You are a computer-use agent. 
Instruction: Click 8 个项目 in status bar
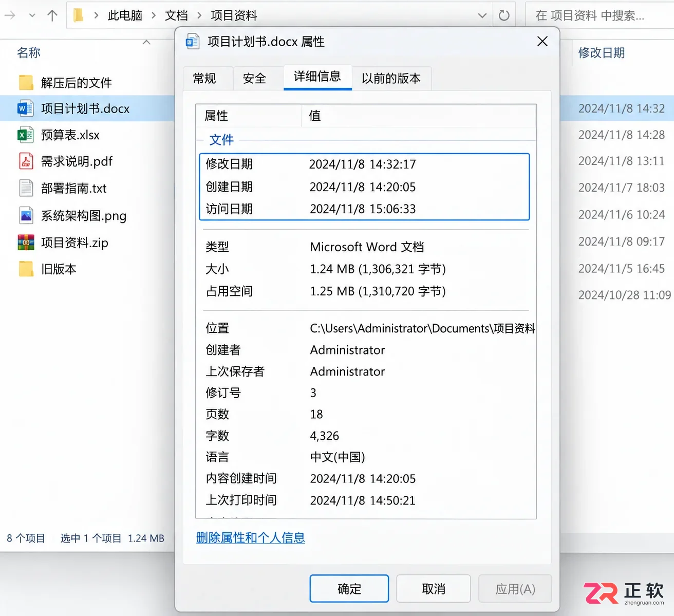pyautogui.click(x=26, y=538)
